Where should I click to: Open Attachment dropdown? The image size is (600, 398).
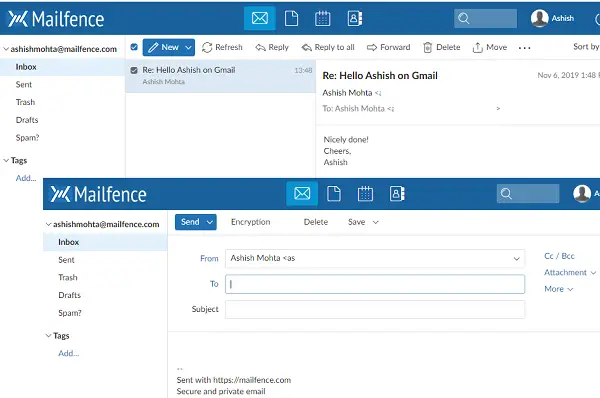point(570,272)
